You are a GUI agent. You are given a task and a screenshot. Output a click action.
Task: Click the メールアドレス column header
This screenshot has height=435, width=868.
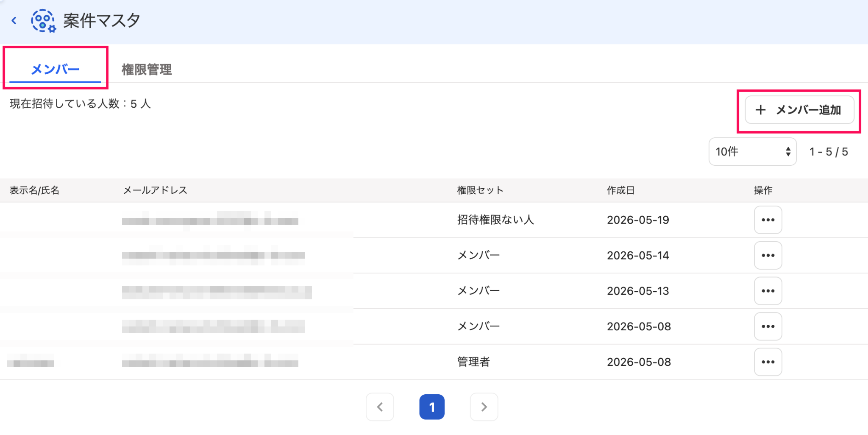point(155,190)
